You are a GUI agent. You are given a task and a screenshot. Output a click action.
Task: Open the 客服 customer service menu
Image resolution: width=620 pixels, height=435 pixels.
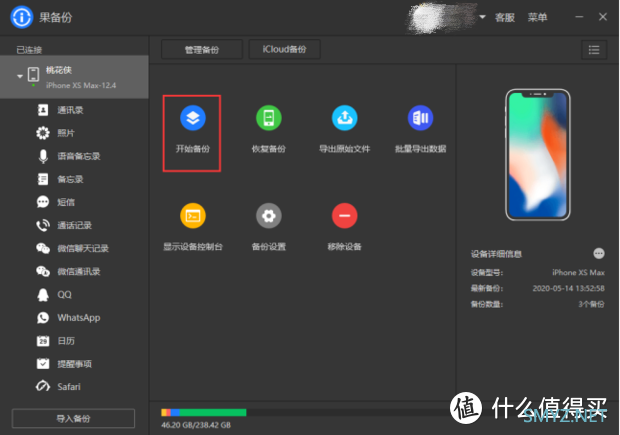click(505, 17)
